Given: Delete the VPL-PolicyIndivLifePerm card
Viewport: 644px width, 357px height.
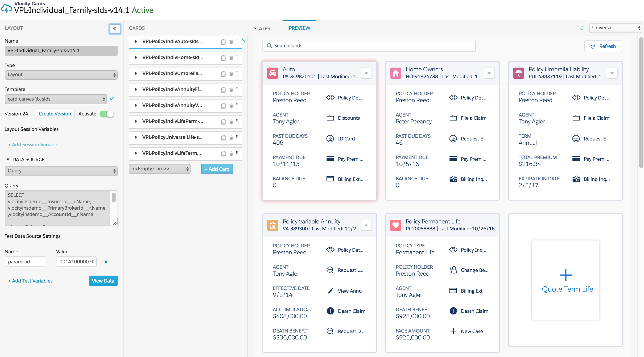Looking at the screenshot, I should (231, 122).
